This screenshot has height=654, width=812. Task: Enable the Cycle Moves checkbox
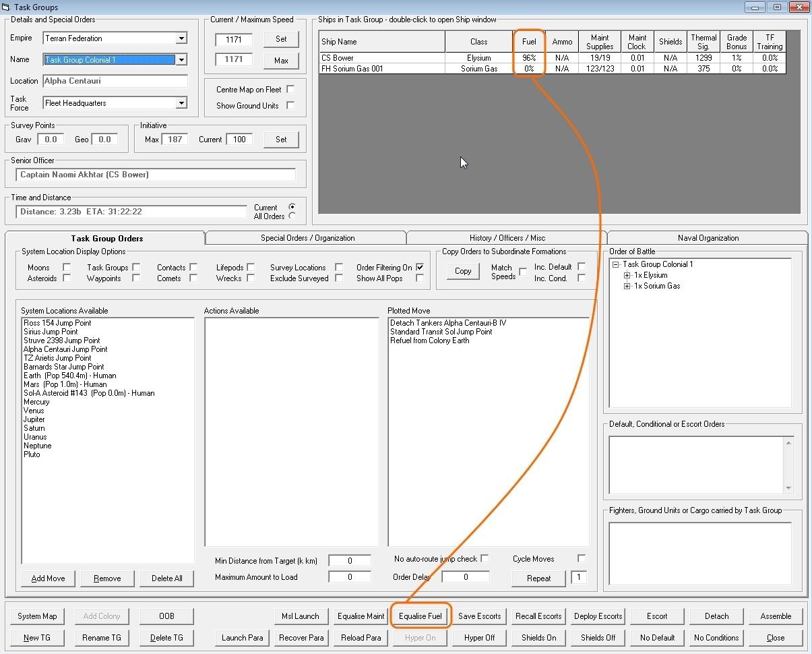pyautogui.click(x=582, y=558)
